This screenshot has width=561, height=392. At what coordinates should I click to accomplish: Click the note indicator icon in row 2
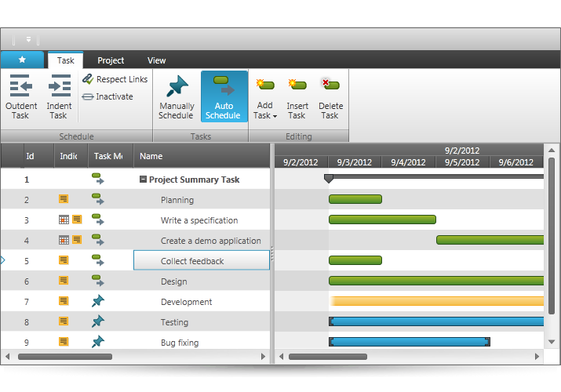[64, 200]
